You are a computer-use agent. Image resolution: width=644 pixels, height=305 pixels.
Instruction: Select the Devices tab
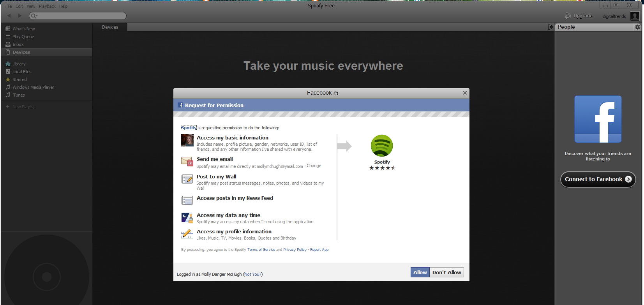coord(110,27)
